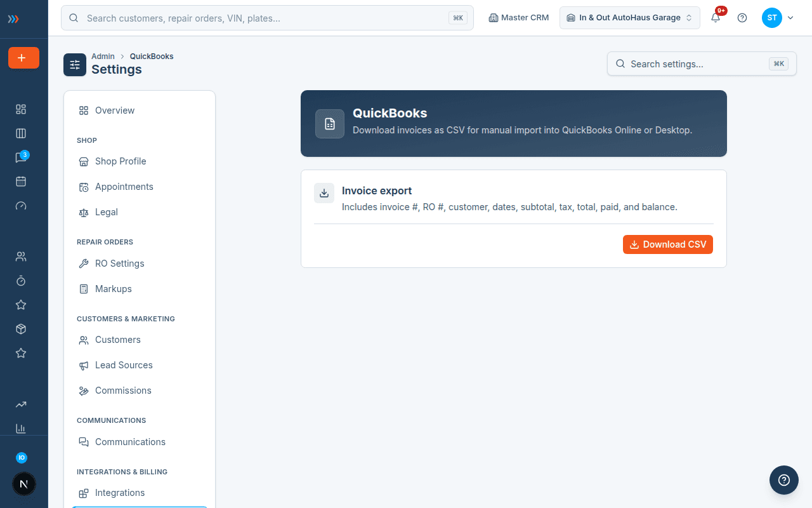Click the download icon beside Invoice export
Screen dimensions: 812x508
(324, 193)
